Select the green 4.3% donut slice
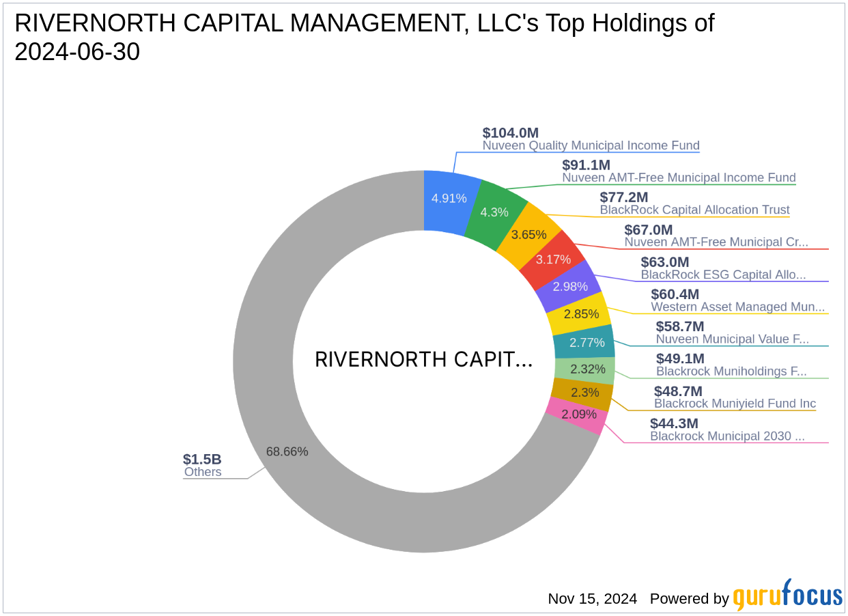Image resolution: width=848 pixels, height=616 pixels. (x=494, y=212)
